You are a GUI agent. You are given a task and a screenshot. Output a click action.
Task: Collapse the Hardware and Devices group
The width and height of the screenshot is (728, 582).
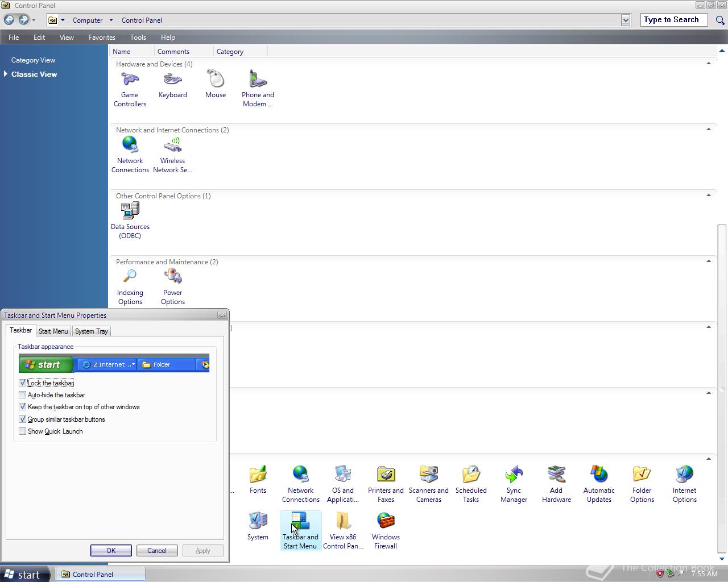[708, 64]
